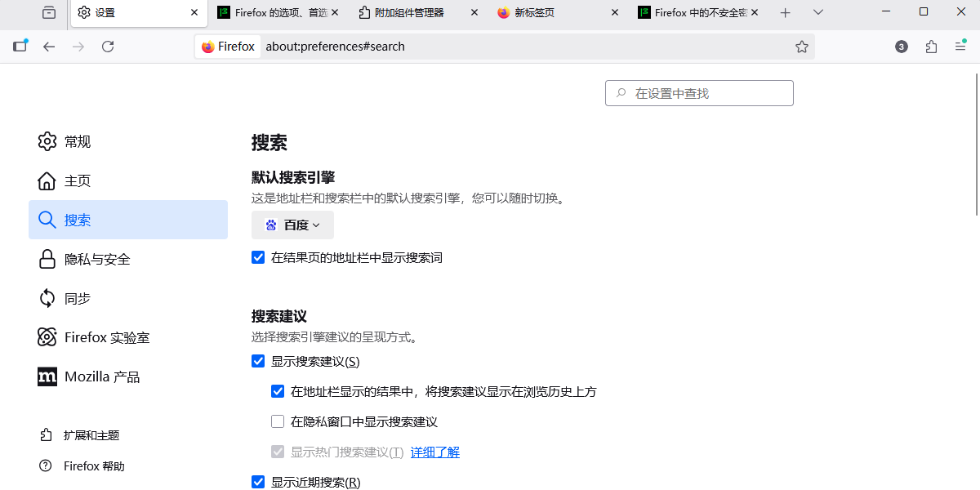Select the 设置 tab
This screenshot has width=980, height=490.
138,12
